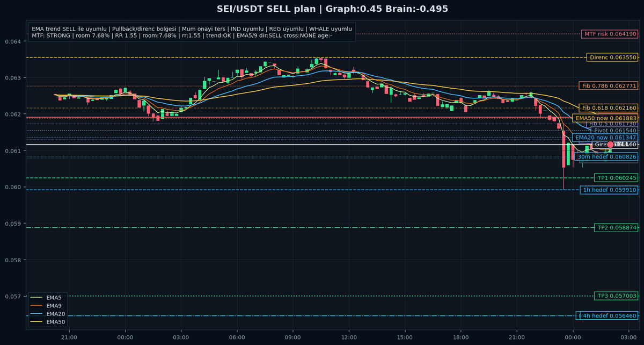Select the Fib 0.5 0.061730 label
The width and height of the screenshot is (644, 345).
click(x=612, y=124)
